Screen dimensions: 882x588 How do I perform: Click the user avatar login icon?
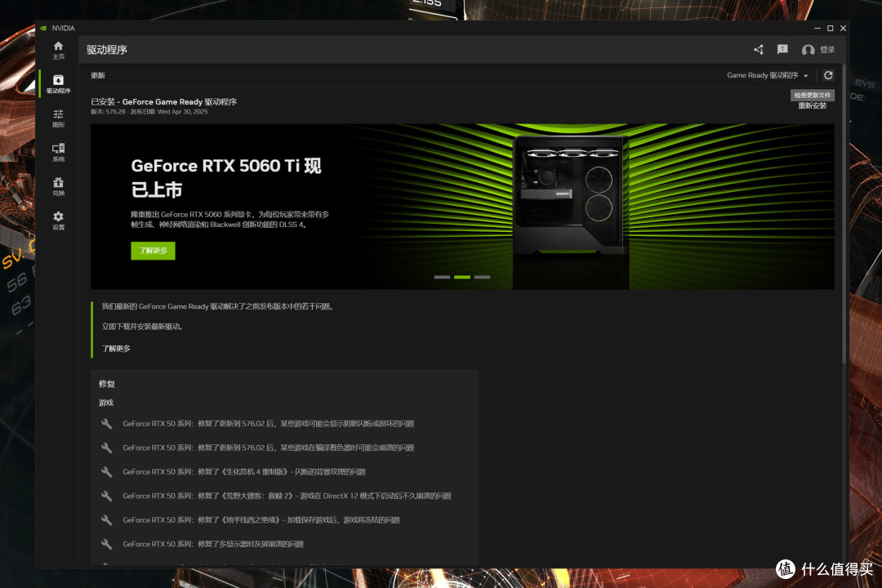click(808, 50)
